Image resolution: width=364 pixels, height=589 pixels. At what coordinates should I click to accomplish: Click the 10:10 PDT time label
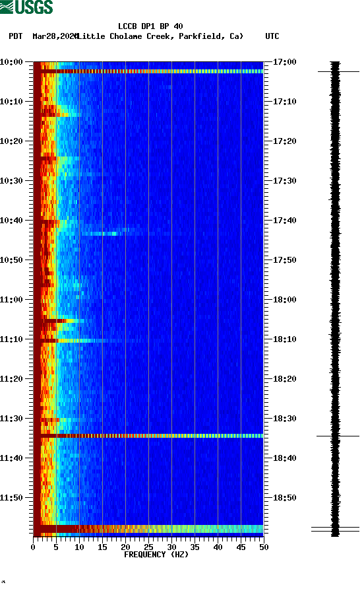11,102
